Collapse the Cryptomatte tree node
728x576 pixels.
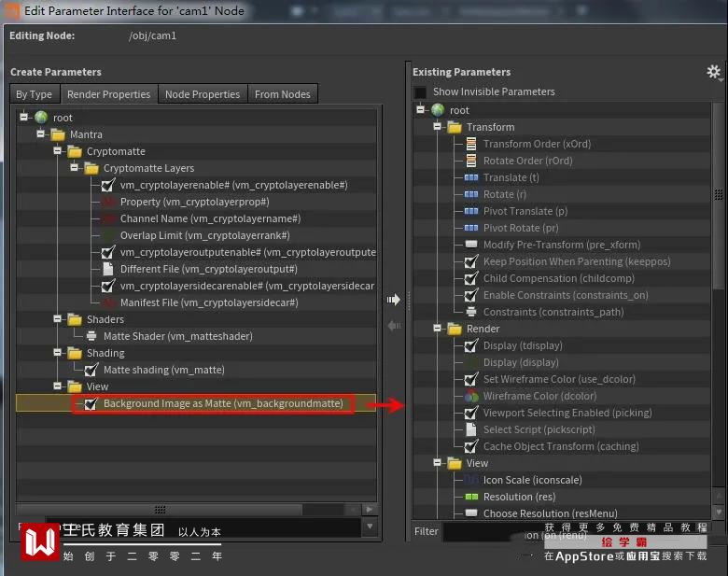(x=57, y=150)
